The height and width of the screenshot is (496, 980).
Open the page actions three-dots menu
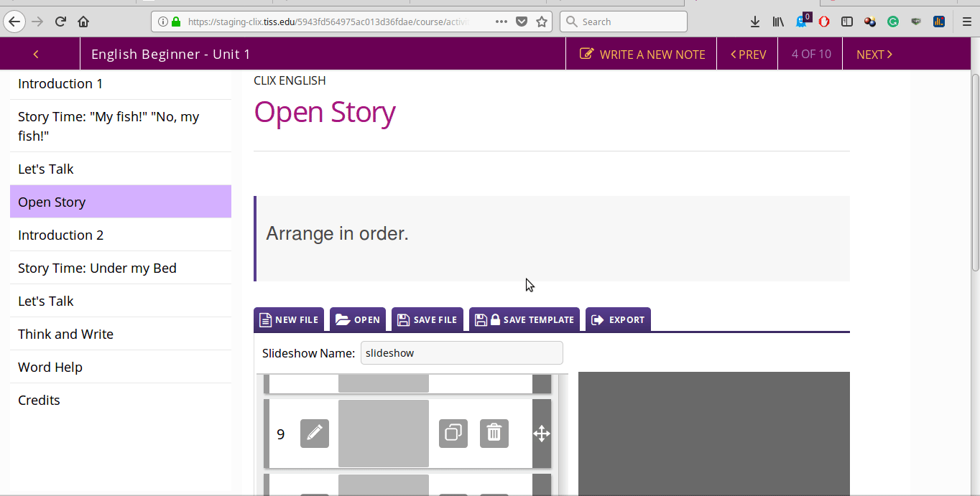click(x=501, y=22)
